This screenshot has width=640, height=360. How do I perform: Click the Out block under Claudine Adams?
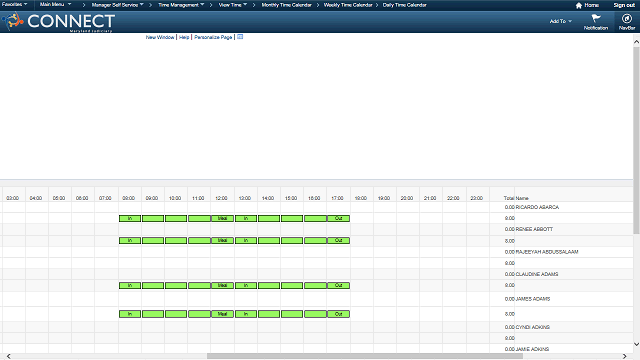(338, 285)
